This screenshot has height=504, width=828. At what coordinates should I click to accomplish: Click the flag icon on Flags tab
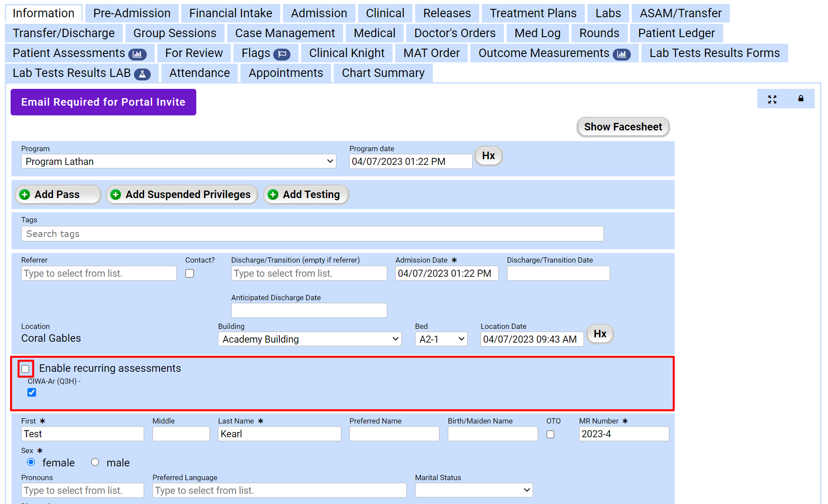[x=282, y=54]
